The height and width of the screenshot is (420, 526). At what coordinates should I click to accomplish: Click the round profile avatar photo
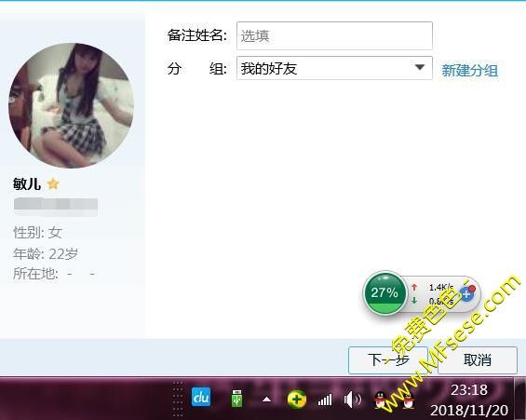[71, 105]
